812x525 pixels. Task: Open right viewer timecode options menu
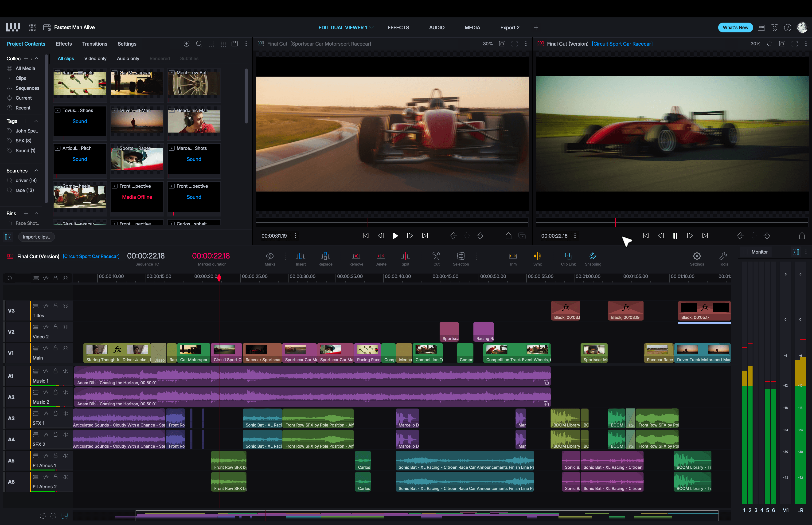575,236
